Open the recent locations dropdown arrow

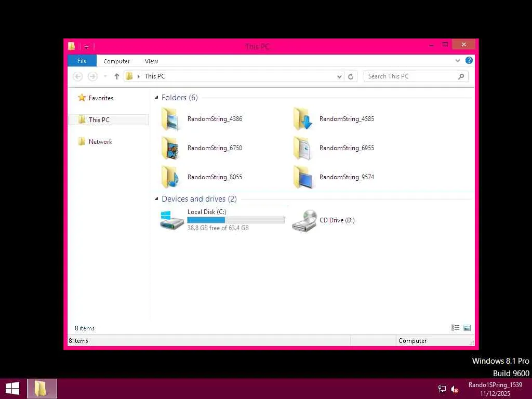click(105, 76)
